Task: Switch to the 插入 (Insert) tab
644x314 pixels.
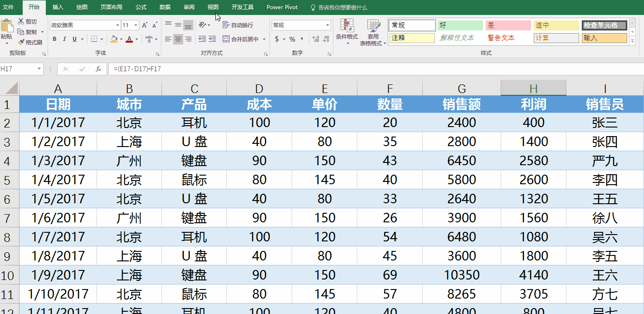Action: point(58,7)
